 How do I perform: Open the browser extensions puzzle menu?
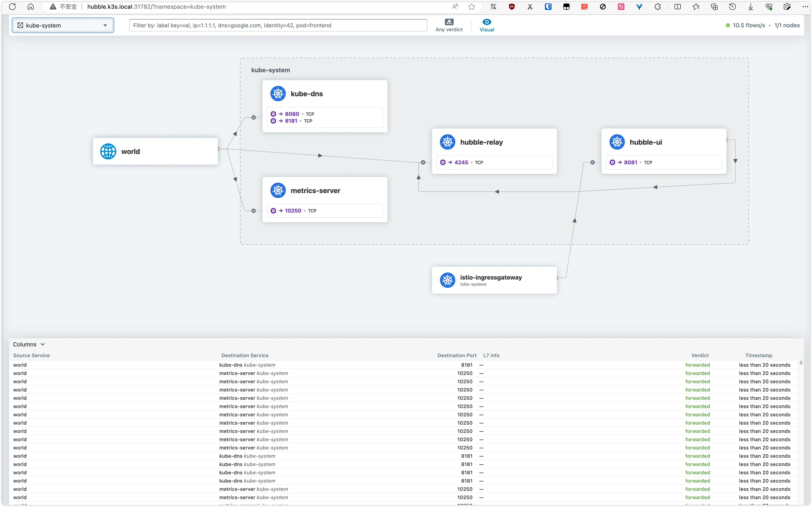click(x=657, y=7)
